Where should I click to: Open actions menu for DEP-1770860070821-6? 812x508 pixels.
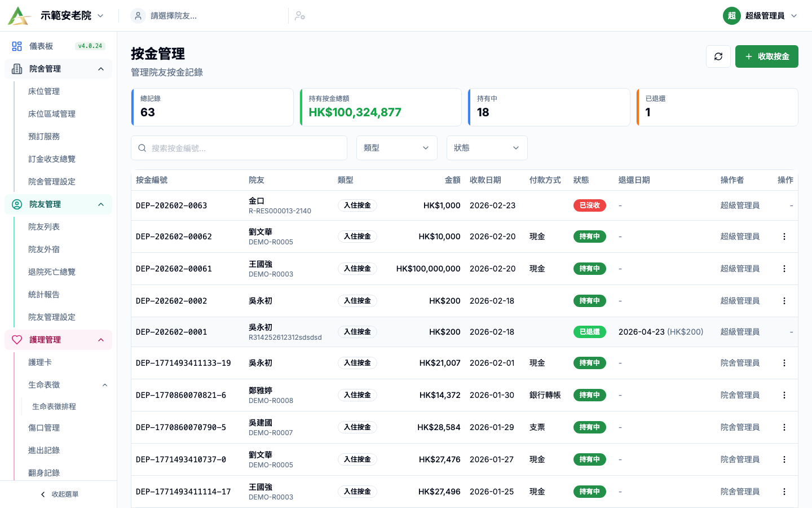click(784, 395)
